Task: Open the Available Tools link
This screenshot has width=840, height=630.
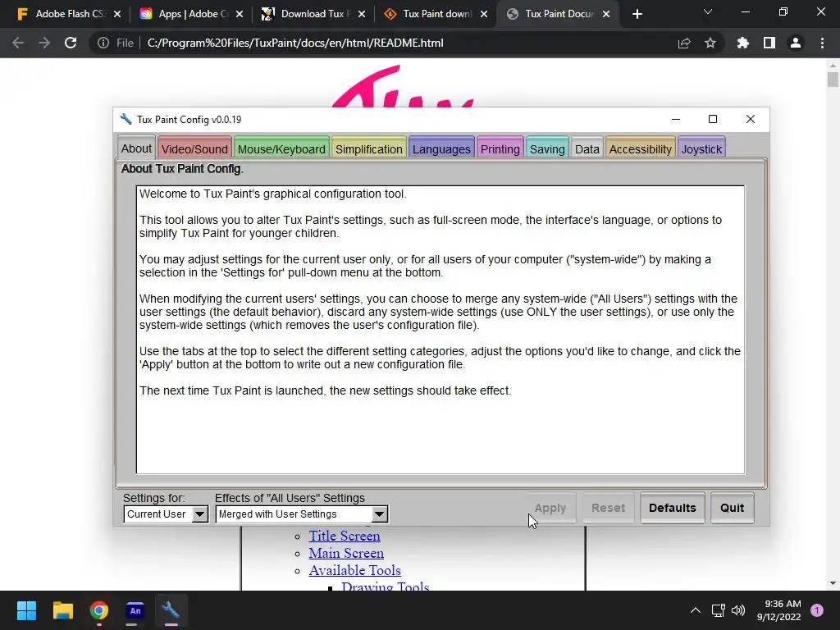Action: tap(354, 570)
